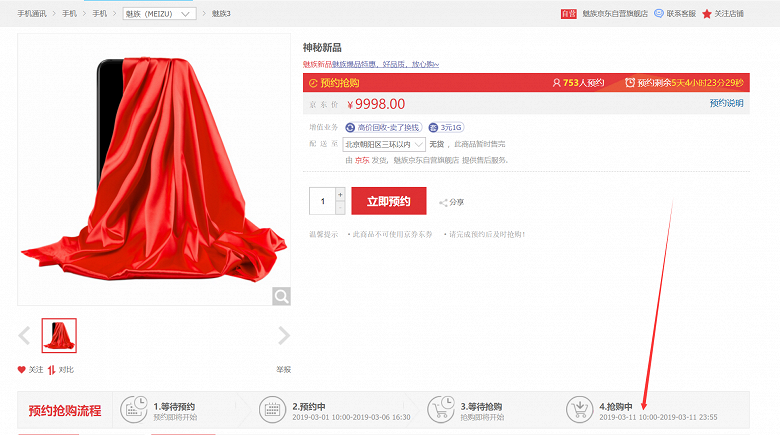Open the 预约说明 link

726,103
